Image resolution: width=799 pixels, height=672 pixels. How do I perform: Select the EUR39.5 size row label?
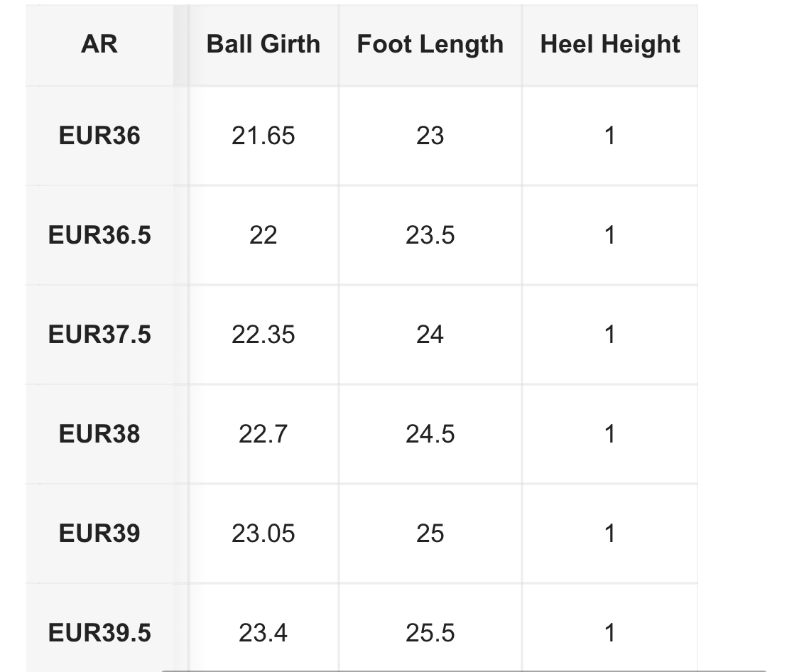click(99, 633)
